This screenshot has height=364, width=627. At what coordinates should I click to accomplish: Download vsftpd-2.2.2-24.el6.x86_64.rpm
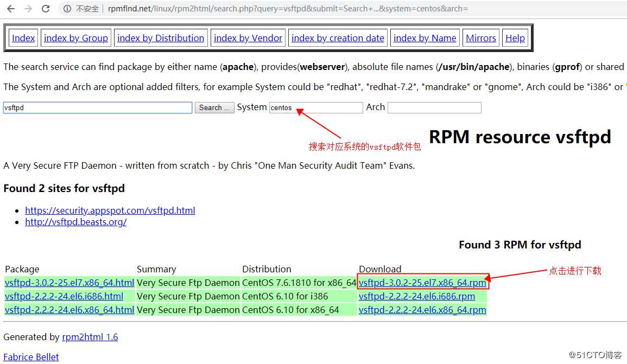click(422, 310)
